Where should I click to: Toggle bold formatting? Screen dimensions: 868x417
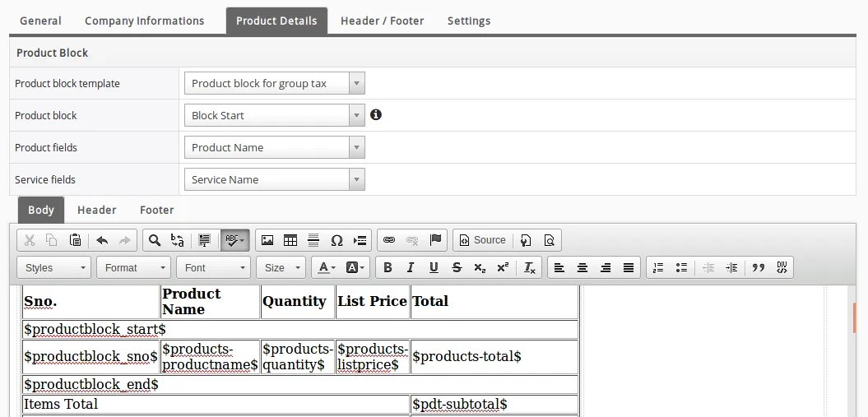[x=388, y=267]
